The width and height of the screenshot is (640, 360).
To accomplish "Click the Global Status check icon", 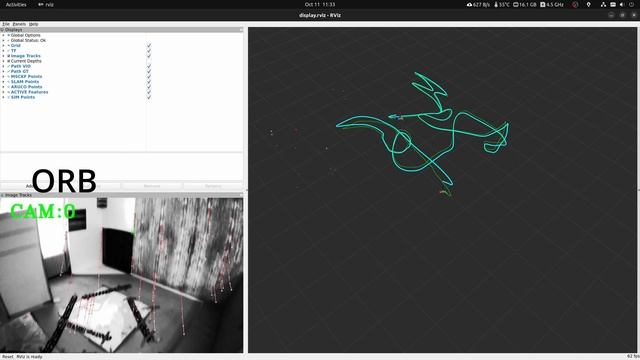I will coord(9,40).
